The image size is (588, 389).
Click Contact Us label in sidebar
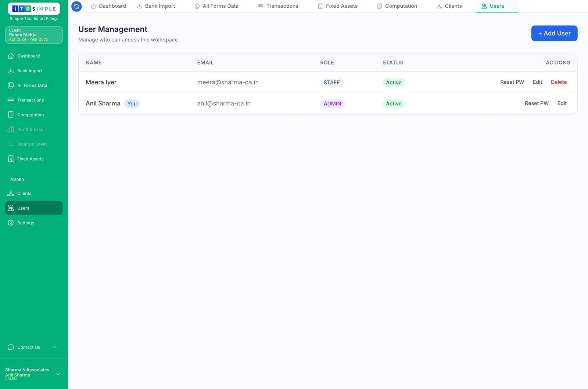click(x=29, y=347)
